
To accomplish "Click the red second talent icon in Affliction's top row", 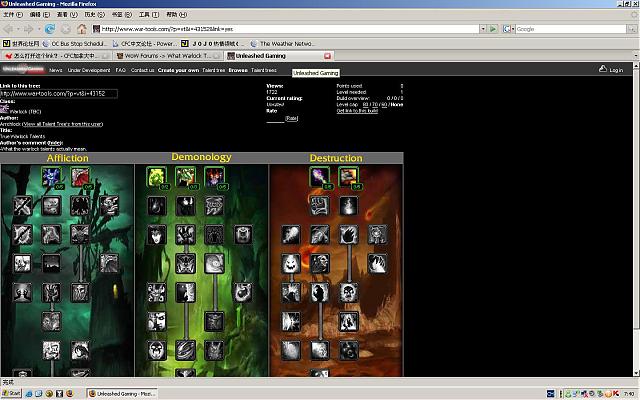I will click(80, 177).
